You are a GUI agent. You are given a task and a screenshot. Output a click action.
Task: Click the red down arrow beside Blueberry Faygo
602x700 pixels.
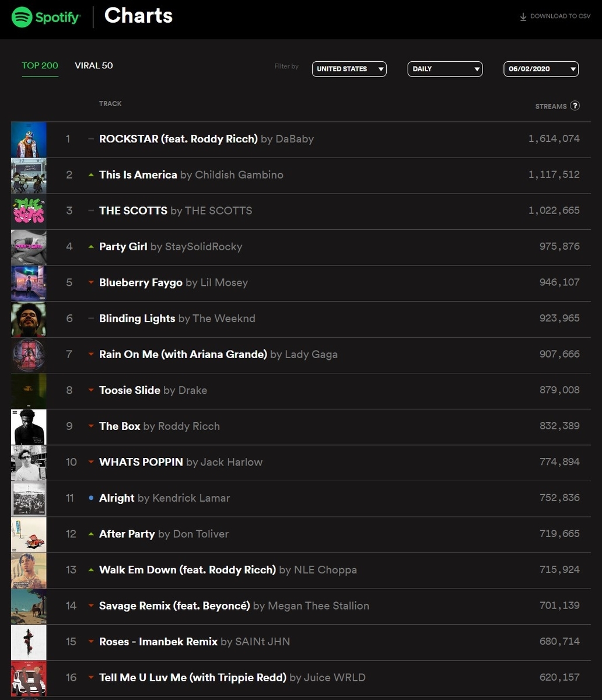click(x=90, y=282)
